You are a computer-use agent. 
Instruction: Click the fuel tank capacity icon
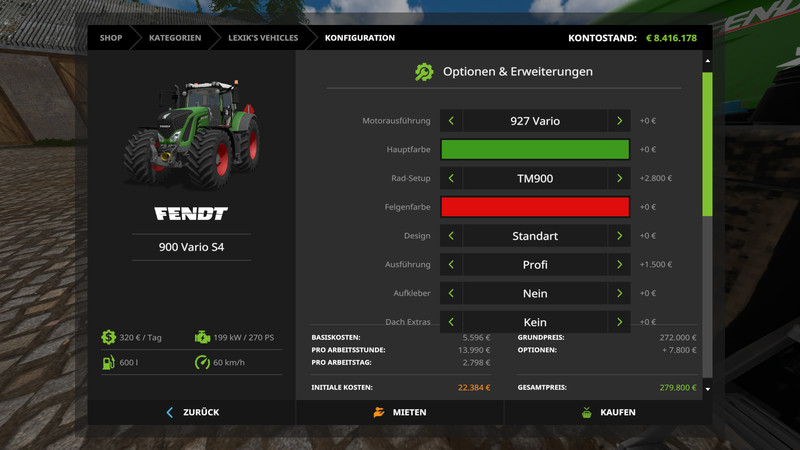107,362
